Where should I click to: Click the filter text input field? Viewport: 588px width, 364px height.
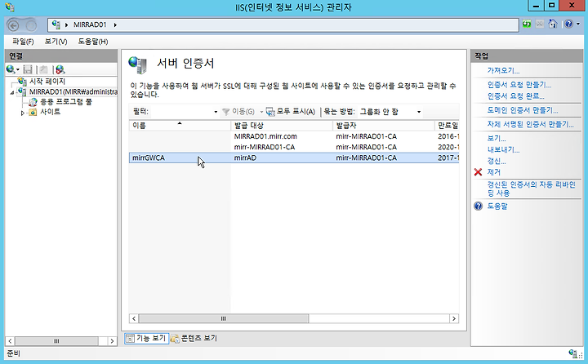pos(181,112)
